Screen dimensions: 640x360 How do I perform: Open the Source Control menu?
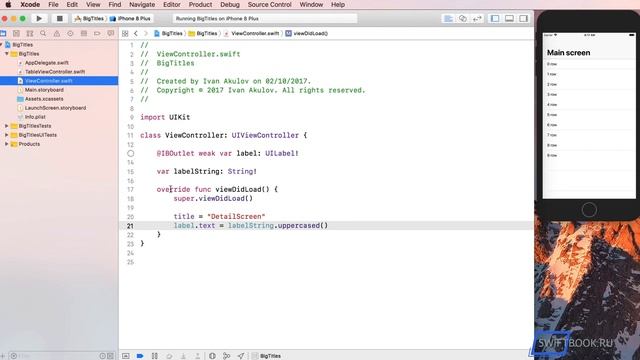click(x=269, y=4)
